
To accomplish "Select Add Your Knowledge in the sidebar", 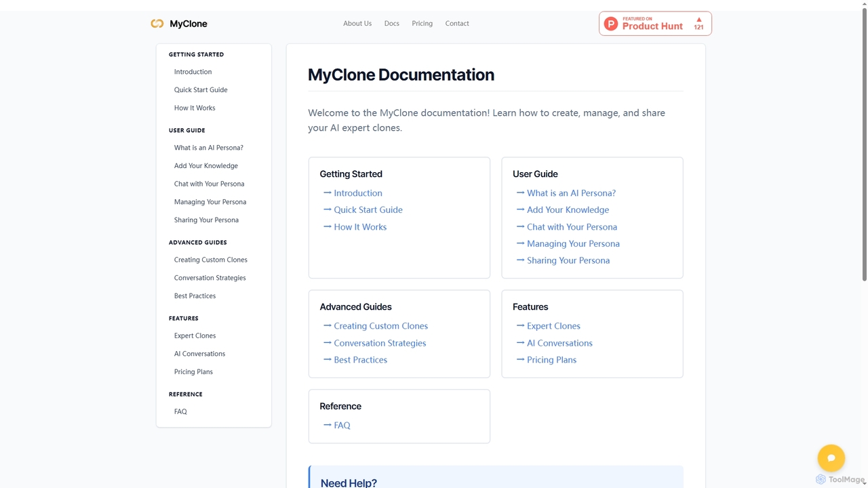I will pos(206,166).
